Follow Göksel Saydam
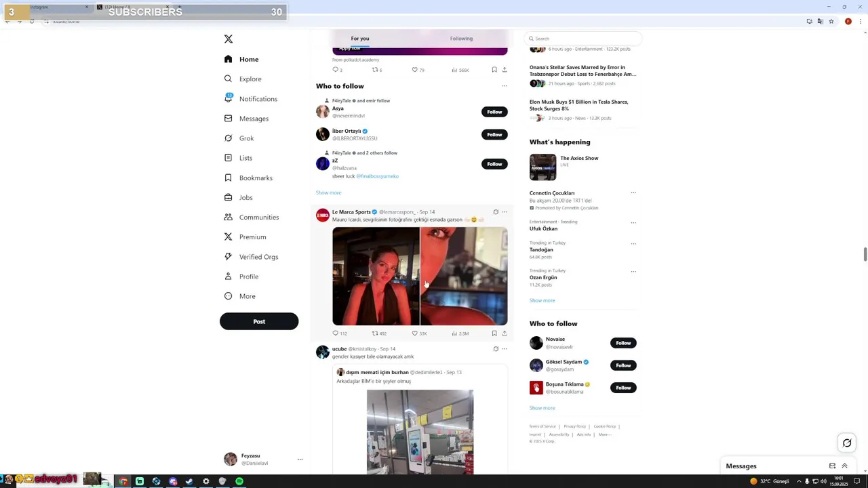 click(623, 365)
